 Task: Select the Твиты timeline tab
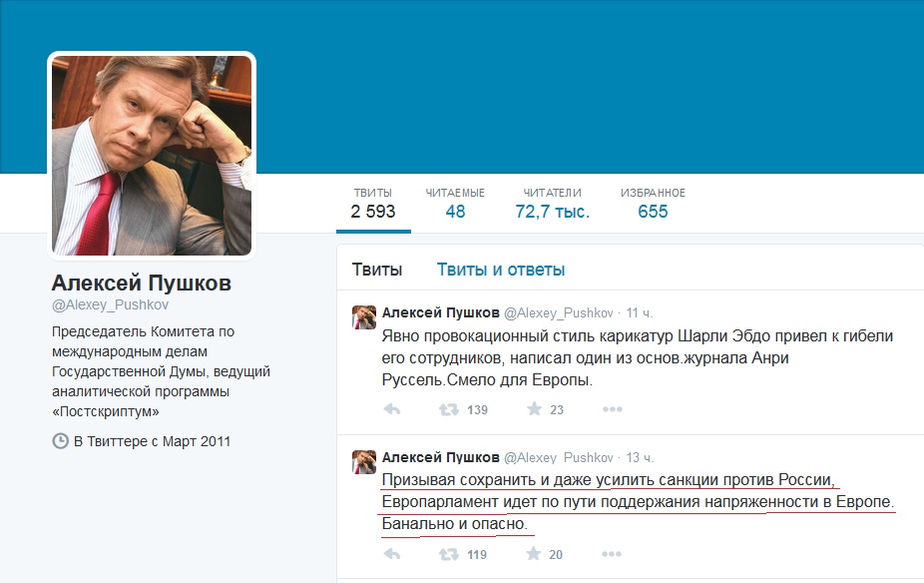pyautogui.click(x=377, y=270)
